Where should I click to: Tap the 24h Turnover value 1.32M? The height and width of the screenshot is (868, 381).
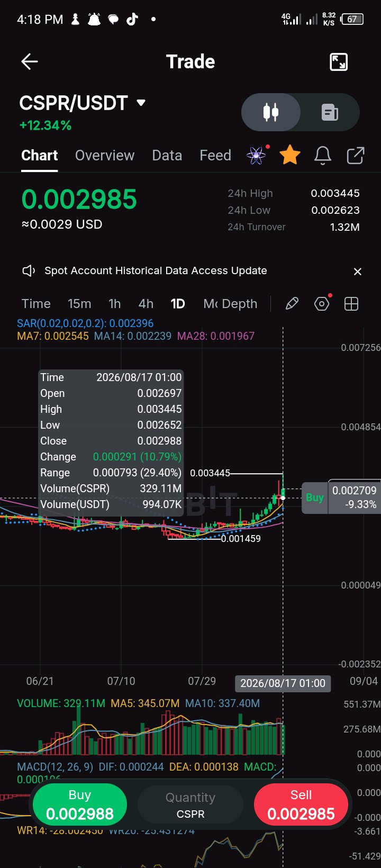(345, 227)
